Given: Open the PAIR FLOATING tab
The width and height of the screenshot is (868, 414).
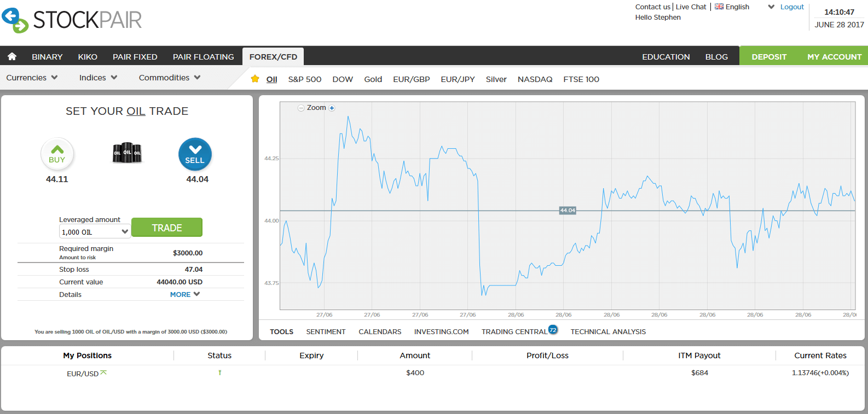Looking at the screenshot, I should (204, 57).
